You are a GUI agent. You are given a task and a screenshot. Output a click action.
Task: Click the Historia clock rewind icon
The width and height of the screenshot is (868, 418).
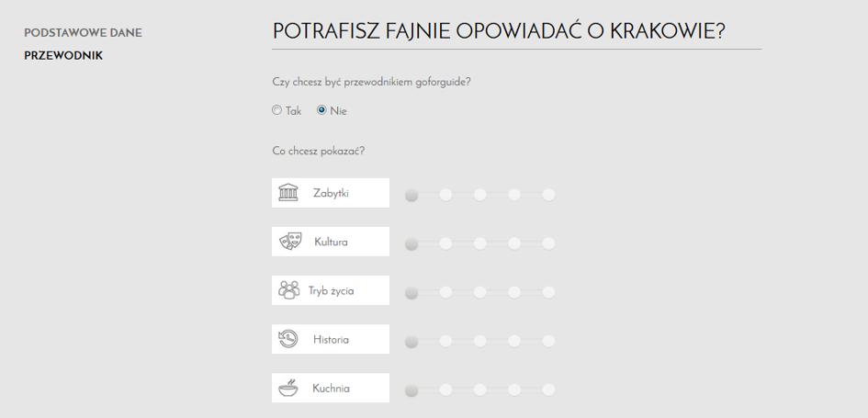287,339
